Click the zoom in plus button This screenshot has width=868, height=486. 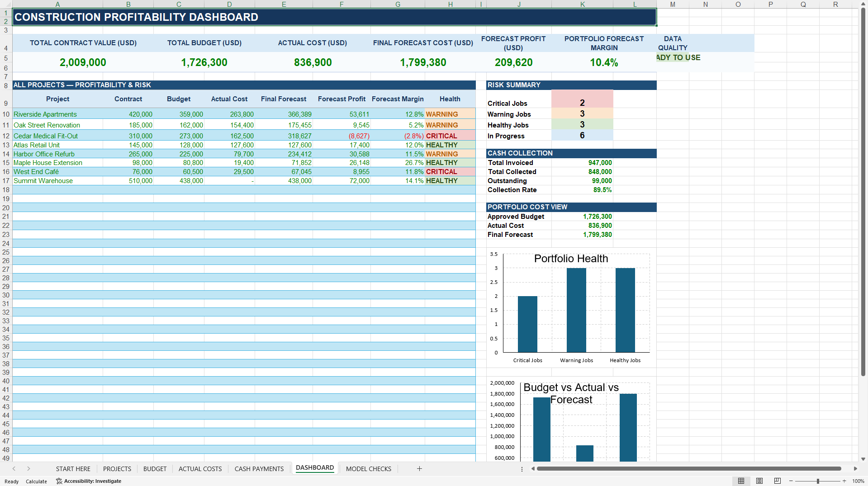[844, 481]
